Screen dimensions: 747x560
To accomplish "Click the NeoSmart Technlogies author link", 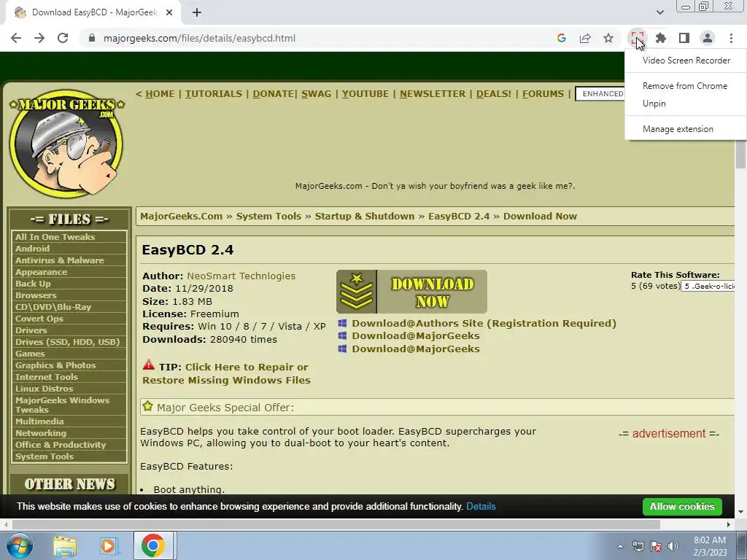I will (241, 276).
